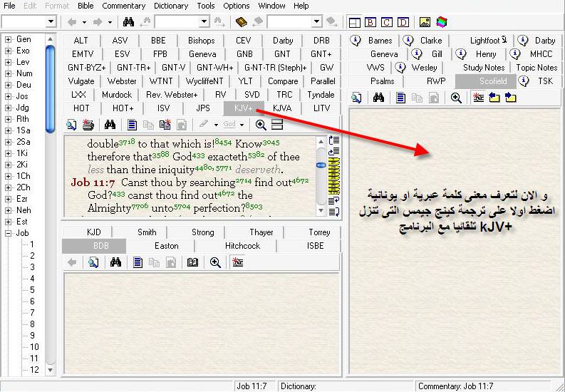Image resolution: width=565 pixels, height=392 pixels.
Task: Select the KJV+ Bible tab
Action: coord(243,108)
